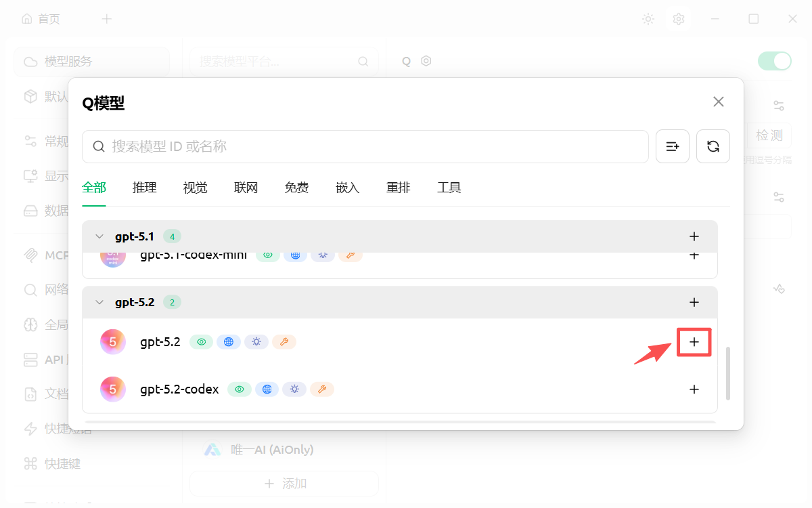Screen dimensions: 812x508
Task: Collapse the gpt-5.2 model group
Action: [x=99, y=302]
